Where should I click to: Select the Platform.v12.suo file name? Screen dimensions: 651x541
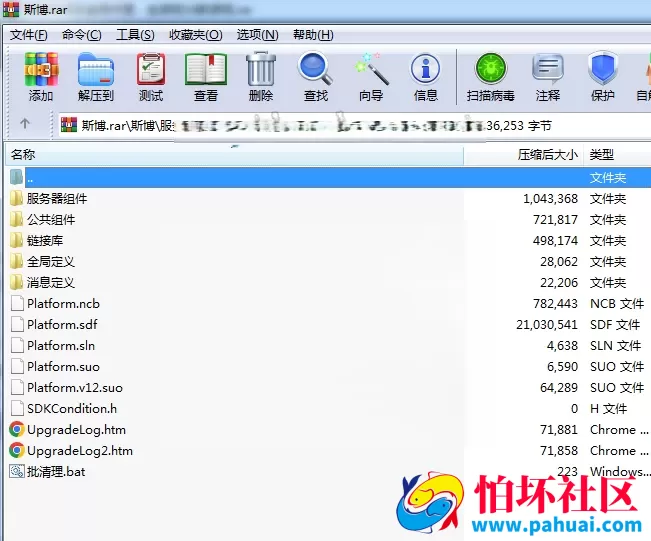click(x=75, y=388)
